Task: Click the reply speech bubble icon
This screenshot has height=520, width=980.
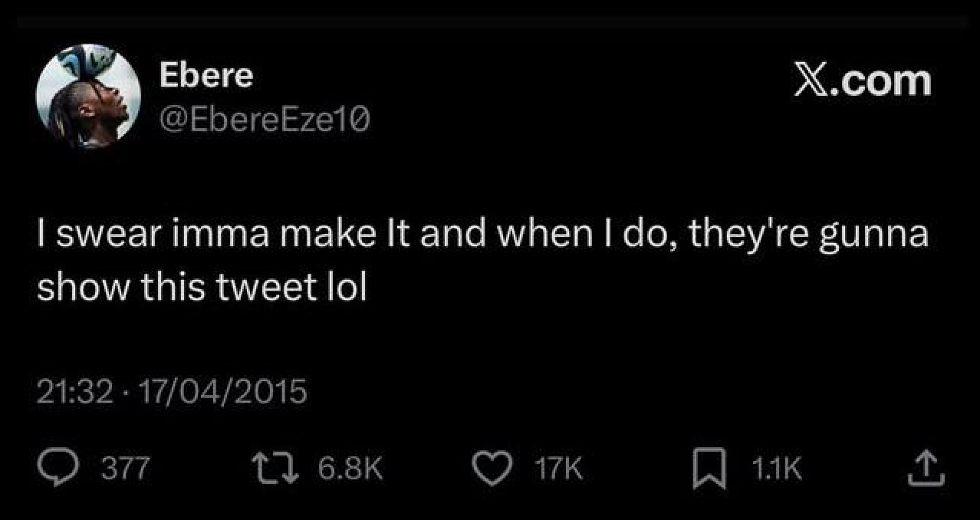Action: pos(56,468)
